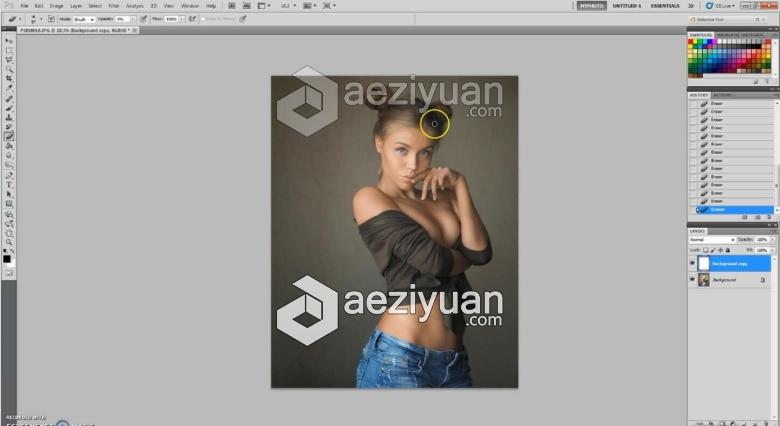This screenshot has width=780, height=426.
Task: Select the Move tool
Action: (9, 41)
